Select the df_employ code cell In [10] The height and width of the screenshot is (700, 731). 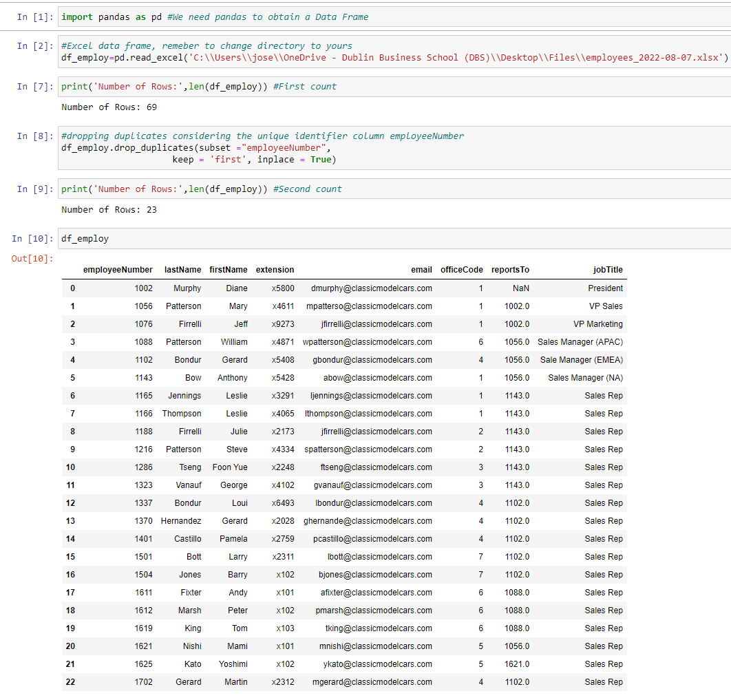point(394,239)
